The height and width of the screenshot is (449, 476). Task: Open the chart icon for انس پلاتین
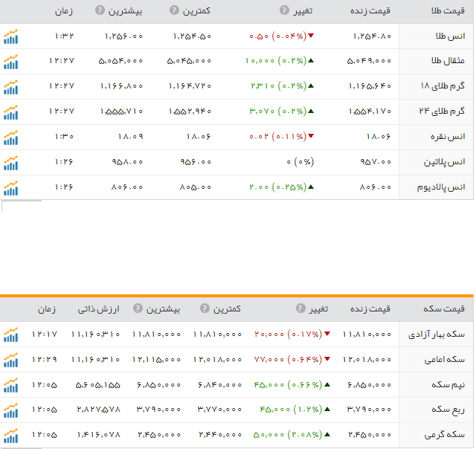(10, 163)
